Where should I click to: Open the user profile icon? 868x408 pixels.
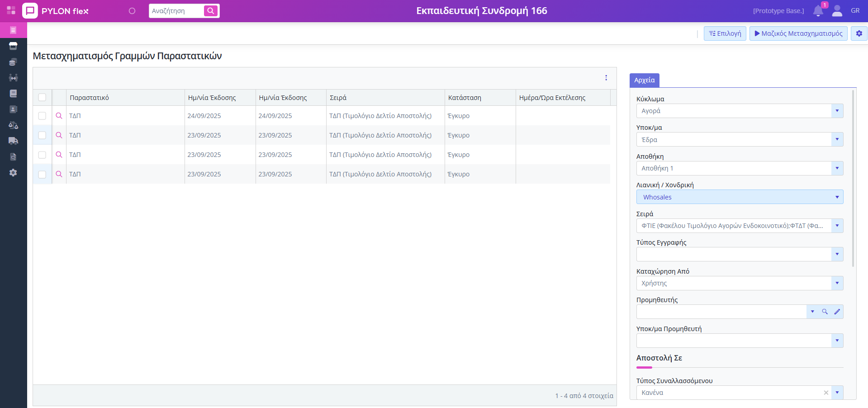(x=837, y=11)
